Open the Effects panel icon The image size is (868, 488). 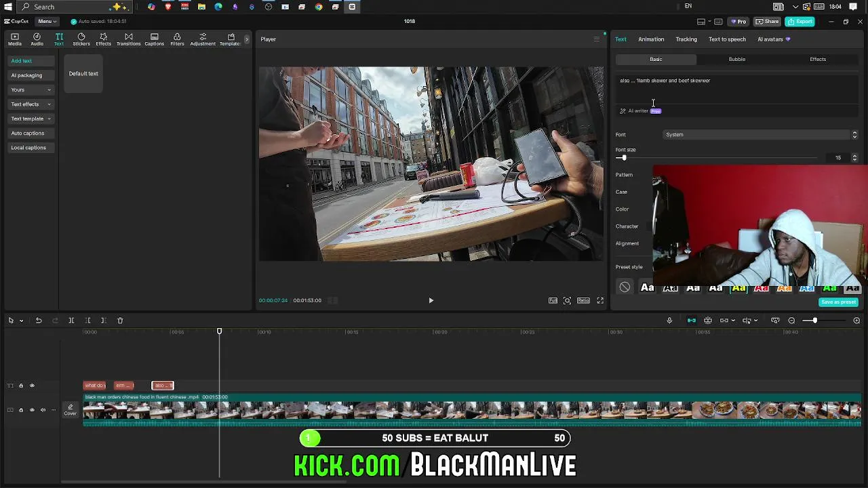(103, 39)
